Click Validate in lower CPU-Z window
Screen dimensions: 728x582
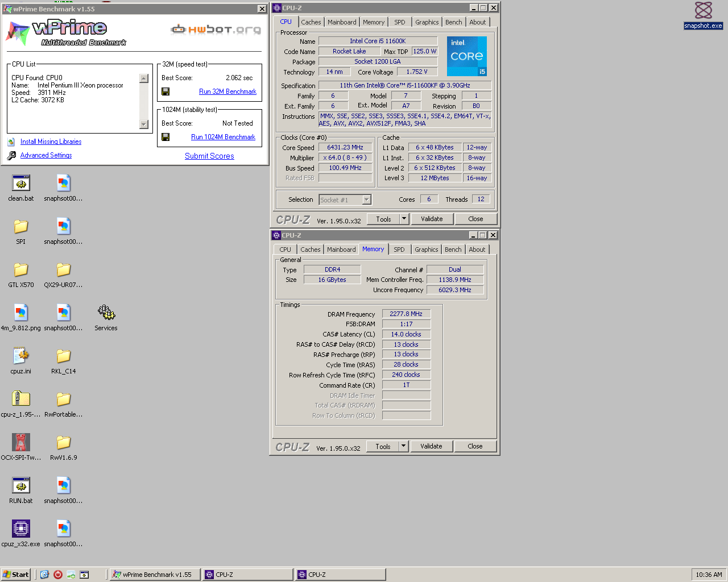coord(431,446)
